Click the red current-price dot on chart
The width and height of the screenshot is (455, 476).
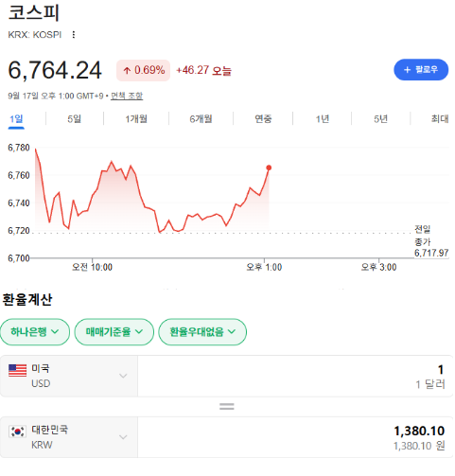click(270, 168)
